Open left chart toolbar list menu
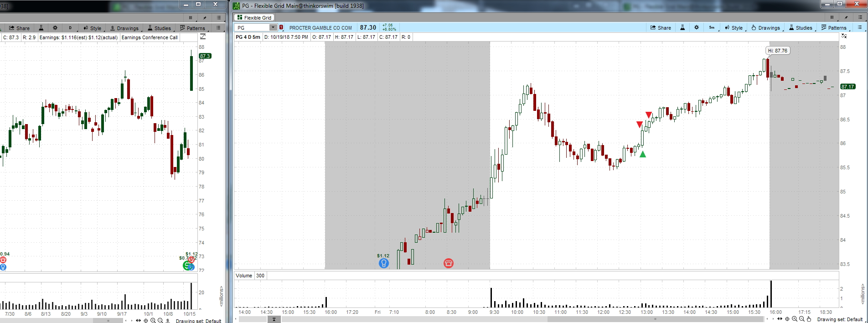Screen dimensions: 868x323 tap(218, 28)
